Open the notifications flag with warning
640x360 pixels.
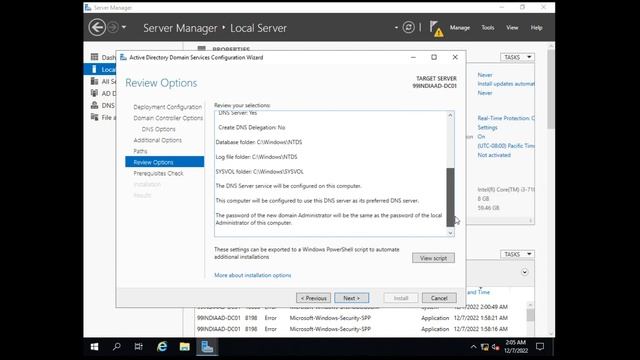[x=436, y=29]
